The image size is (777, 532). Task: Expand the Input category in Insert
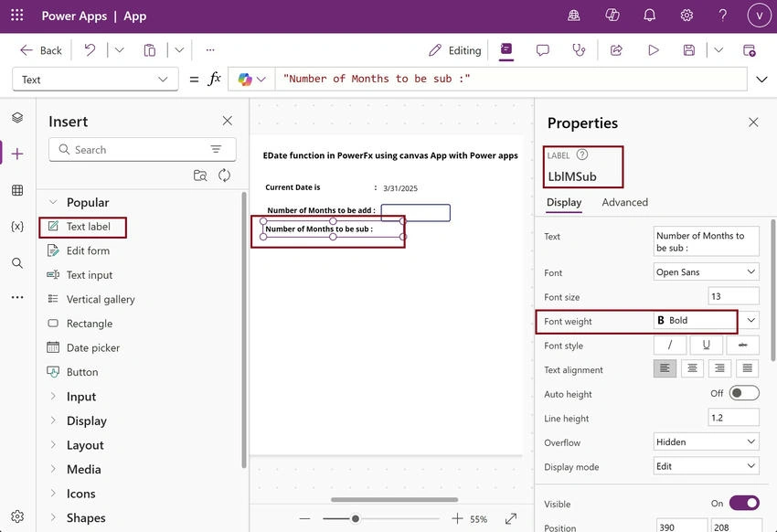pos(81,397)
